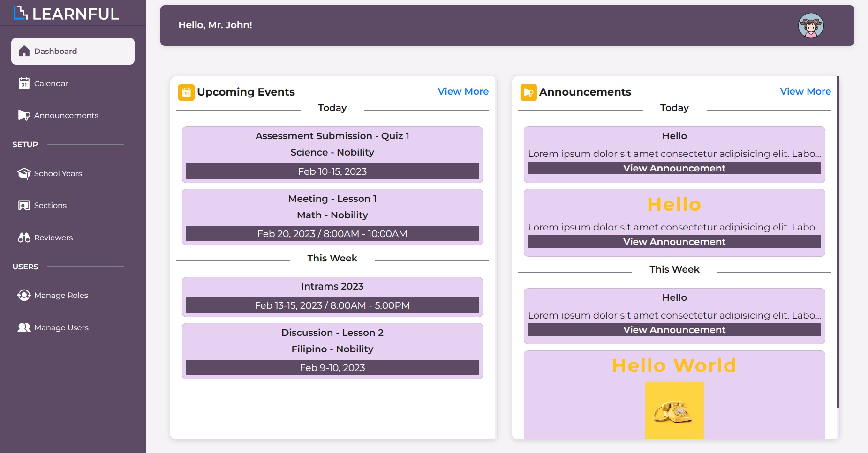Screen dimensions: 868x453
Task: Click the Science - Nobility subject line
Action: pos(332,152)
